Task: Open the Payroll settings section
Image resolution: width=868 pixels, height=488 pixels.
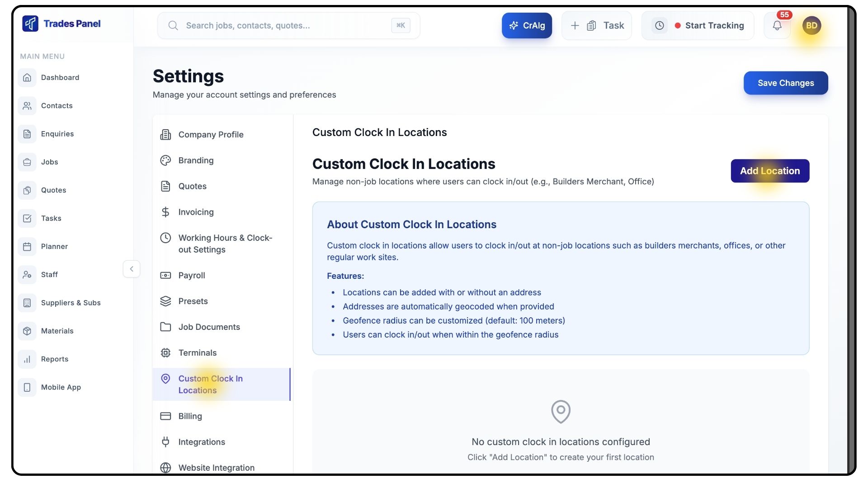Action: [x=192, y=275]
